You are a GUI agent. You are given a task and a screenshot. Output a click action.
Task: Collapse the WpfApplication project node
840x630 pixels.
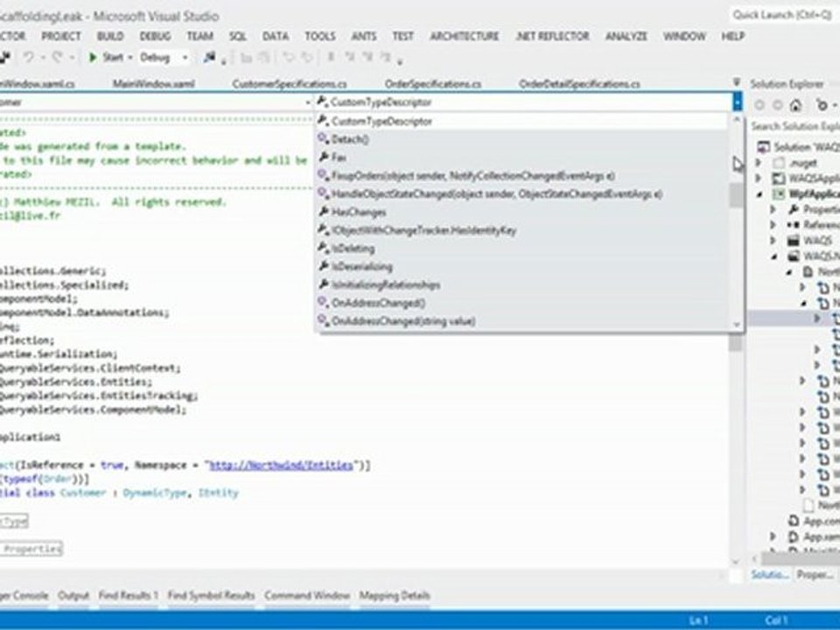(x=759, y=194)
